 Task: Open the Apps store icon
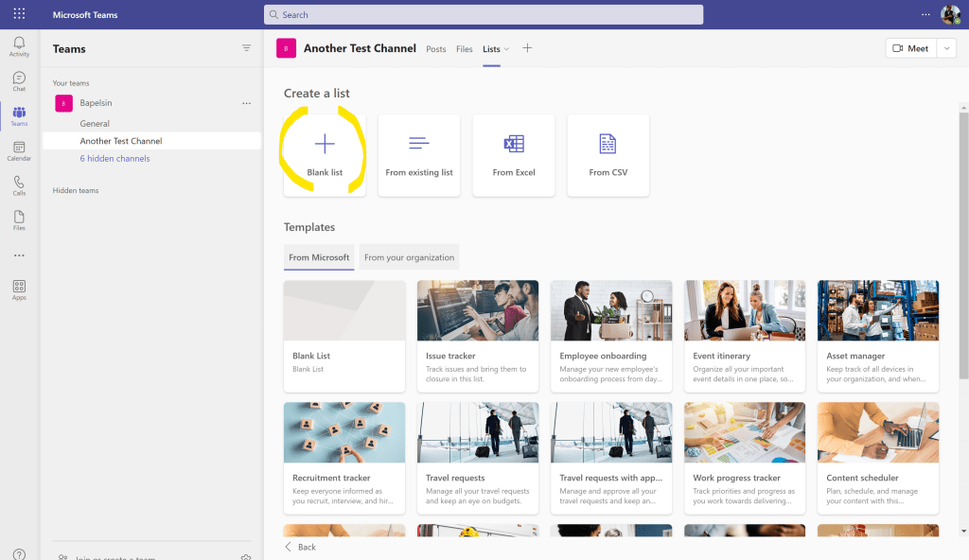click(x=19, y=289)
